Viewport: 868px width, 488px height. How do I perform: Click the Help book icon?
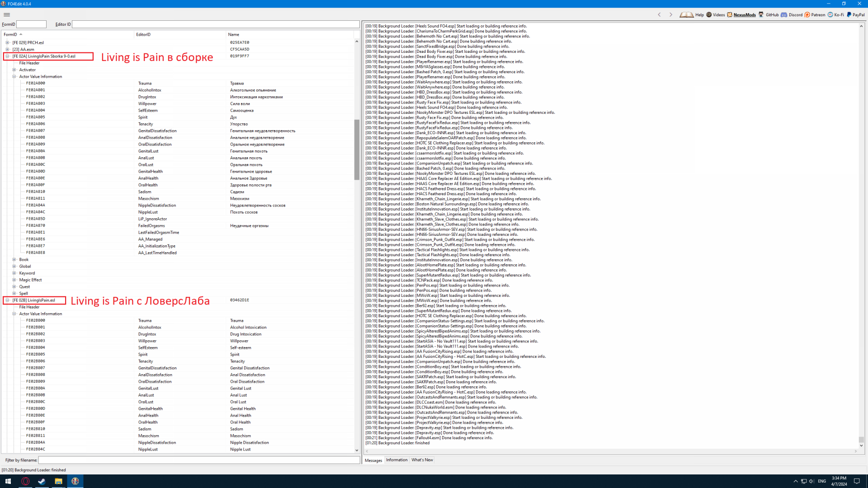point(686,14)
